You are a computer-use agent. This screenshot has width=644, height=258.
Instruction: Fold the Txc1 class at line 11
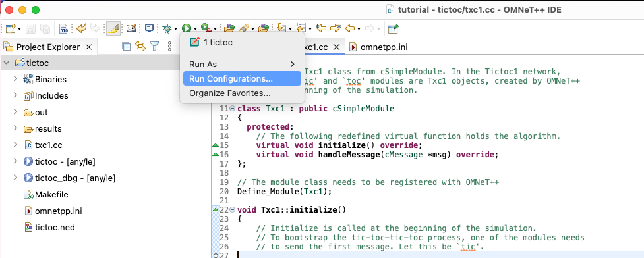[x=233, y=109]
